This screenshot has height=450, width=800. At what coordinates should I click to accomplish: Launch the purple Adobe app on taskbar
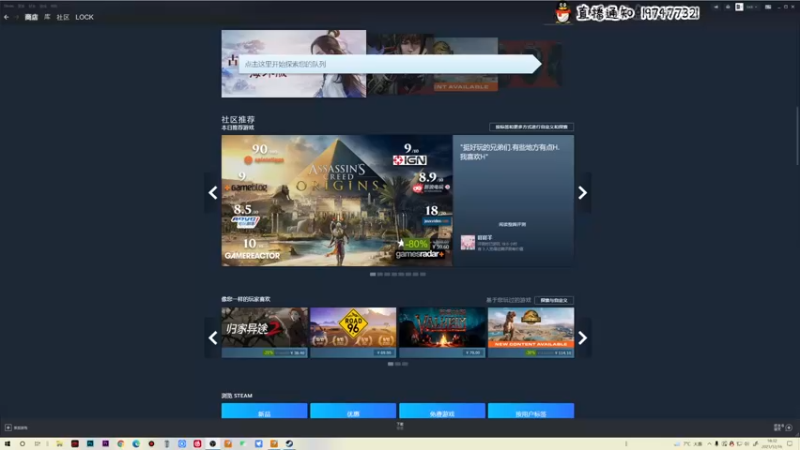pyautogui.click(x=106, y=444)
